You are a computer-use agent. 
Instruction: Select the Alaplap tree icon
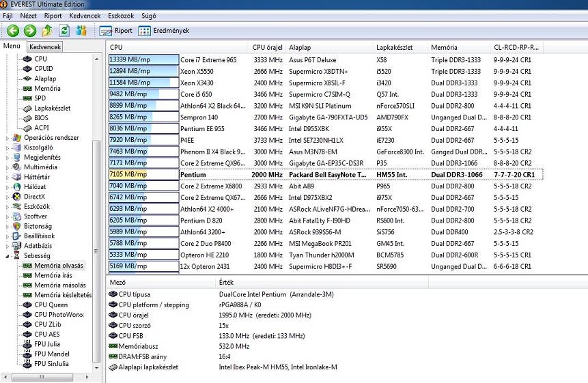click(27, 79)
